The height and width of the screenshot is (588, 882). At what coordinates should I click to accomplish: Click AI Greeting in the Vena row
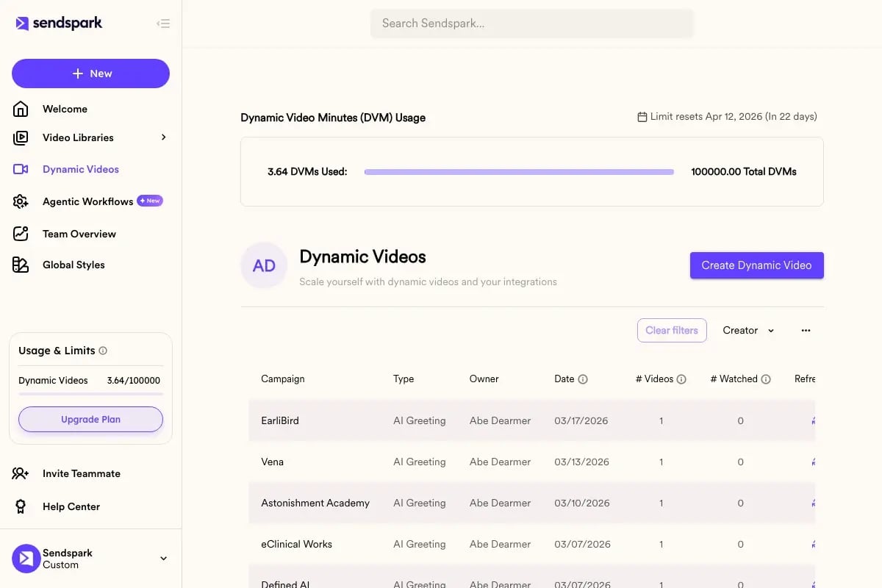[x=419, y=462]
